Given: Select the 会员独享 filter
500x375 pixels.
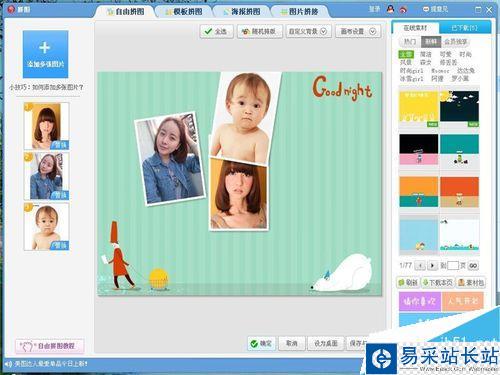Looking at the screenshot, I should (x=456, y=42).
